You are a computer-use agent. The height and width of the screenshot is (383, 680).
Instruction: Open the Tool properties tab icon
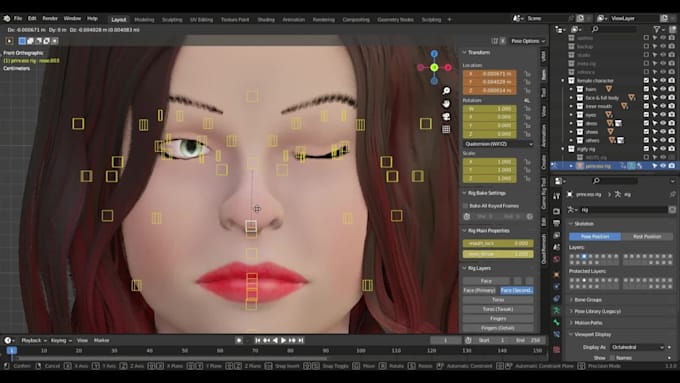click(556, 196)
